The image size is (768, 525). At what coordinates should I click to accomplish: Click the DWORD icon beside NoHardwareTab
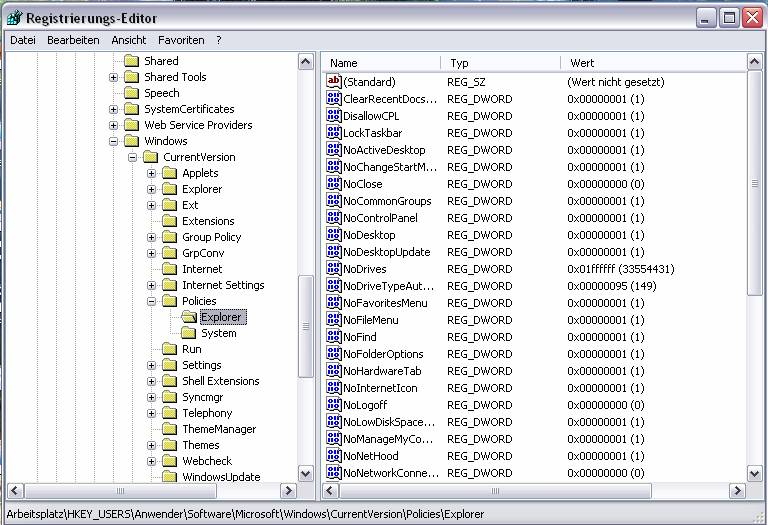334,370
